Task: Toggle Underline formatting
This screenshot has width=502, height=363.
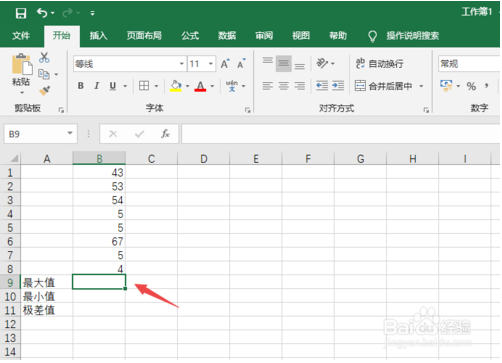Action: tap(113, 86)
